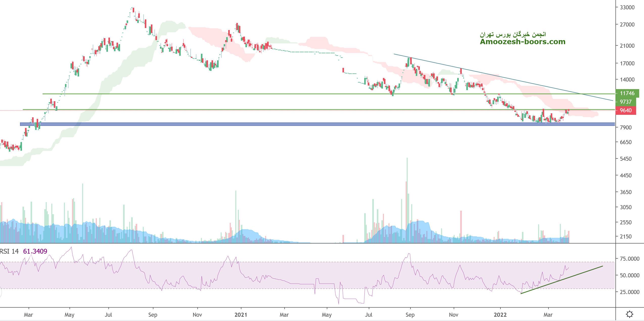Open chart settings gear icon
The image size is (644, 321).
click(x=629, y=314)
